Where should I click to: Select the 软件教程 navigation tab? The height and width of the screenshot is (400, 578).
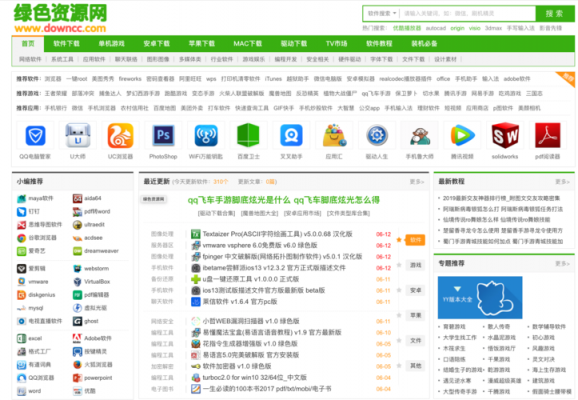point(379,44)
